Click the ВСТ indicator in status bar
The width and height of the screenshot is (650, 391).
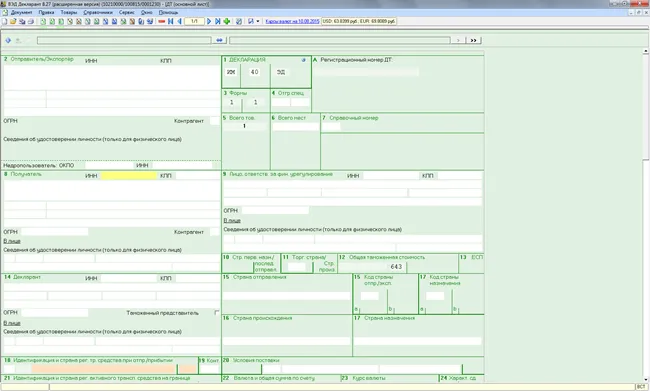(640, 387)
